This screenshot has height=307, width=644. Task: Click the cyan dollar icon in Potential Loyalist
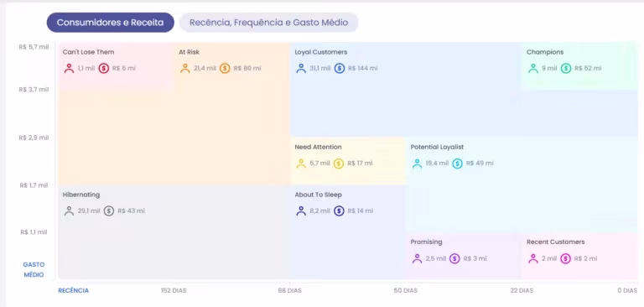pos(457,164)
